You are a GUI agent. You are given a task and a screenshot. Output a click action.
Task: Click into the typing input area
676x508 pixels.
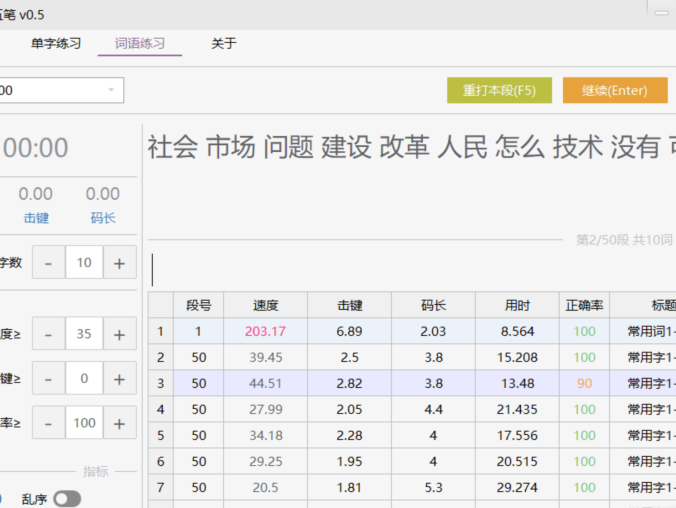tap(410, 270)
